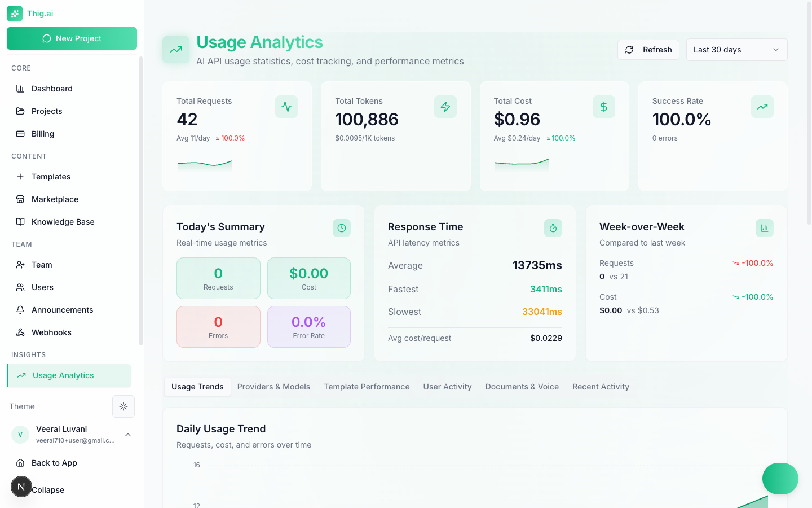Open the floating chat bubble
This screenshot has width=812, height=508.
pyautogui.click(x=780, y=479)
